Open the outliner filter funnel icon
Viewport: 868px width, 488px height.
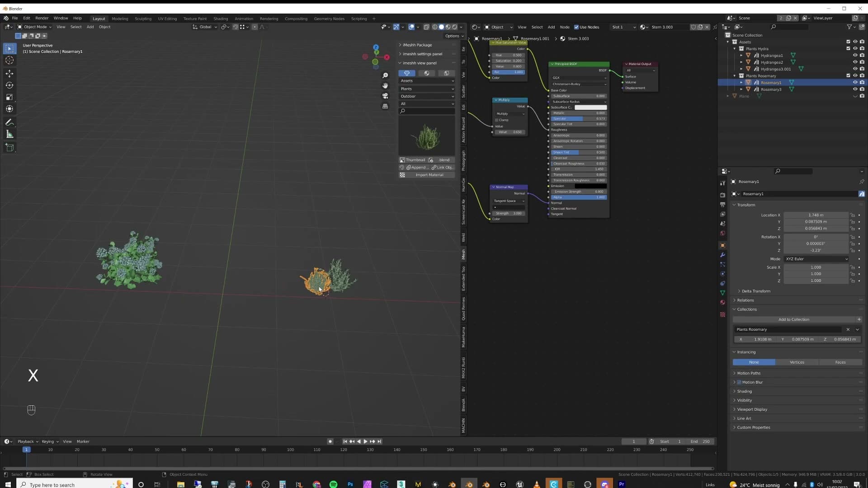click(849, 27)
